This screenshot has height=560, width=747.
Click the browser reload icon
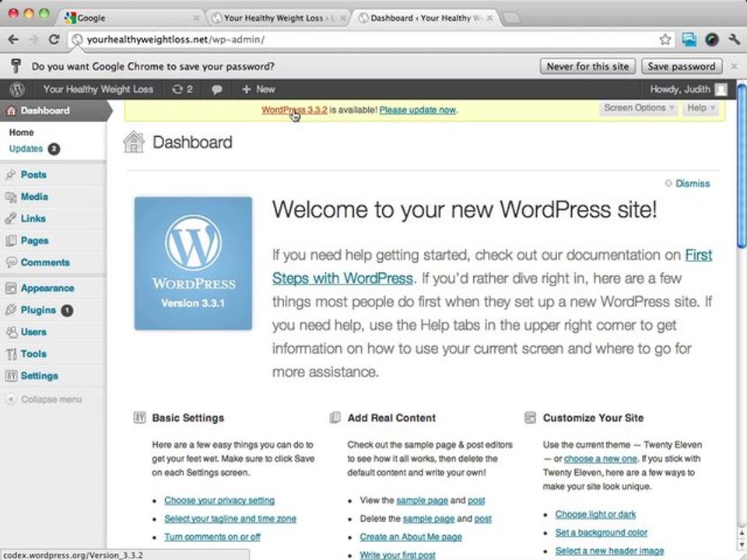[54, 40]
